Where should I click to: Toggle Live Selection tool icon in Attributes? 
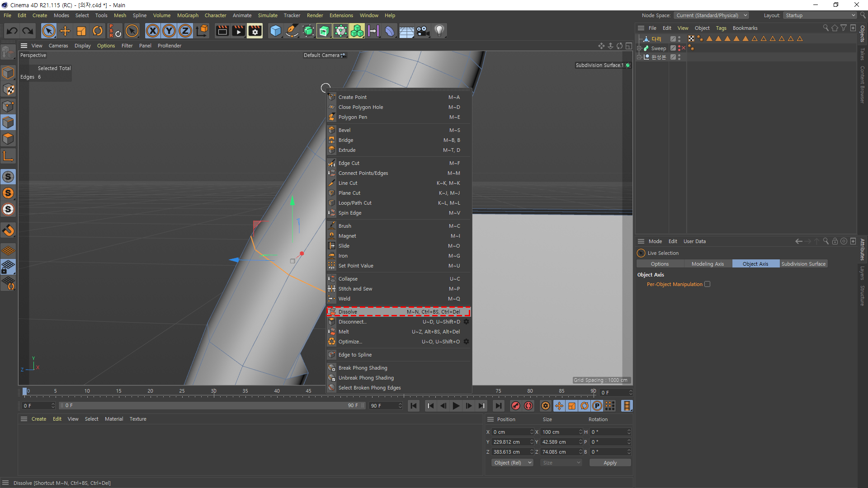coord(641,253)
